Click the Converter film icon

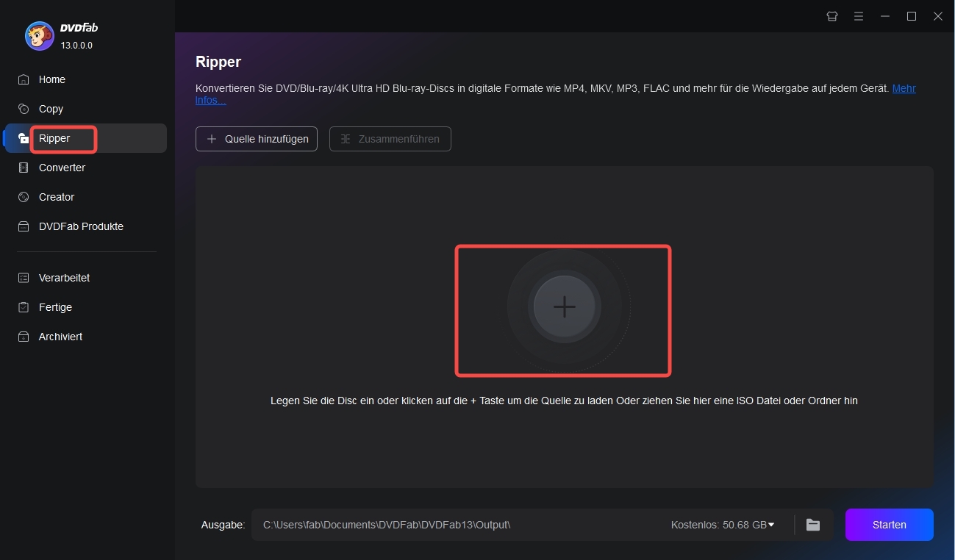(24, 168)
